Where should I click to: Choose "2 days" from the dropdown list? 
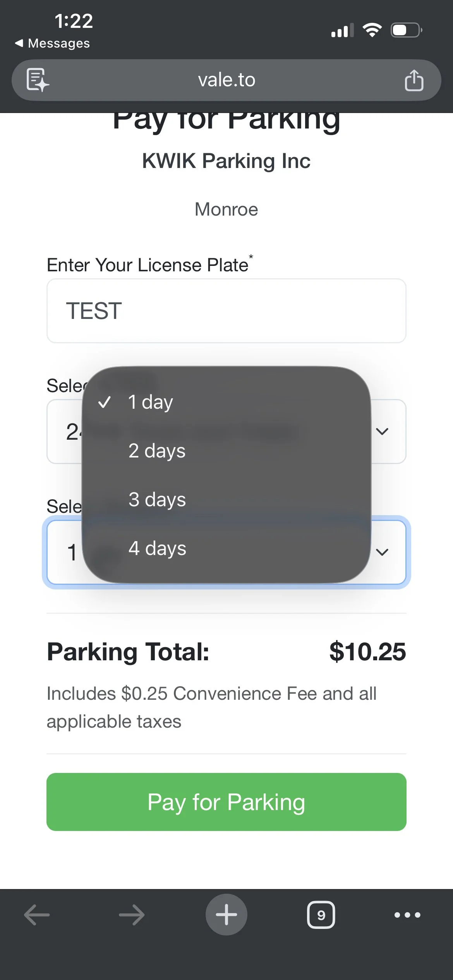coord(157,451)
